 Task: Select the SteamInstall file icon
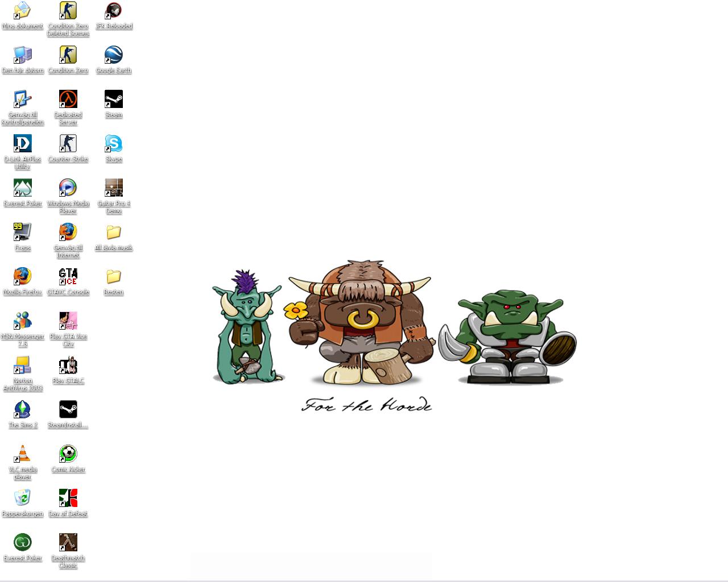pyautogui.click(x=68, y=409)
